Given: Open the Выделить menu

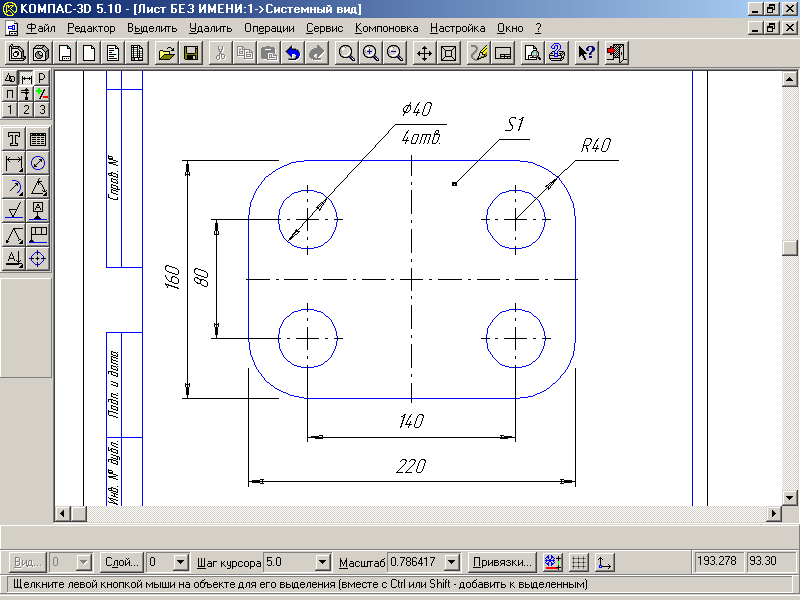Looking at the screenshot, I should click(152, 29).
